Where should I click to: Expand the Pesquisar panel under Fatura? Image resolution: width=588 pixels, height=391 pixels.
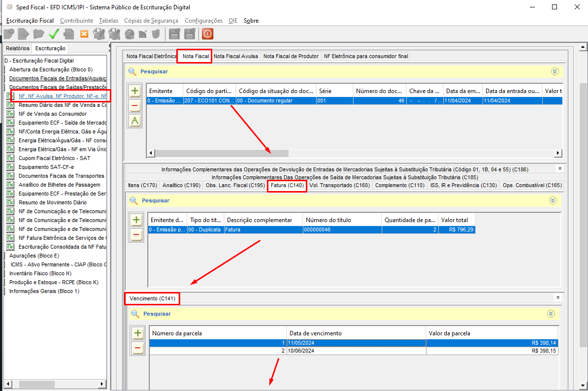pyautogui.click(x=553, y=200)
